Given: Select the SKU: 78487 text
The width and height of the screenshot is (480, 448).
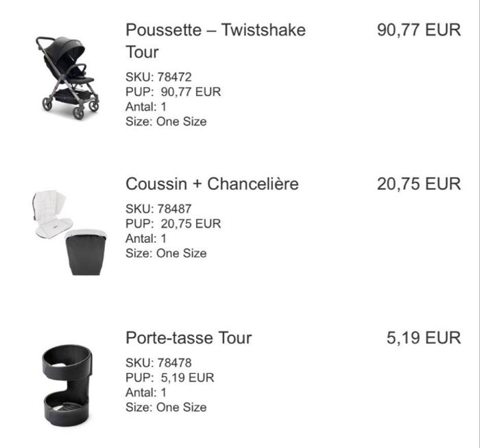Looking at the screenshot, I should coord(158,209).
